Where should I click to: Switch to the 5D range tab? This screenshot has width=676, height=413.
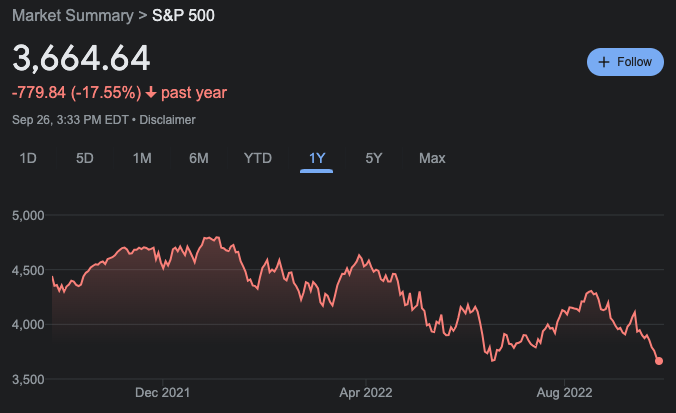click(x=85, y=158)
